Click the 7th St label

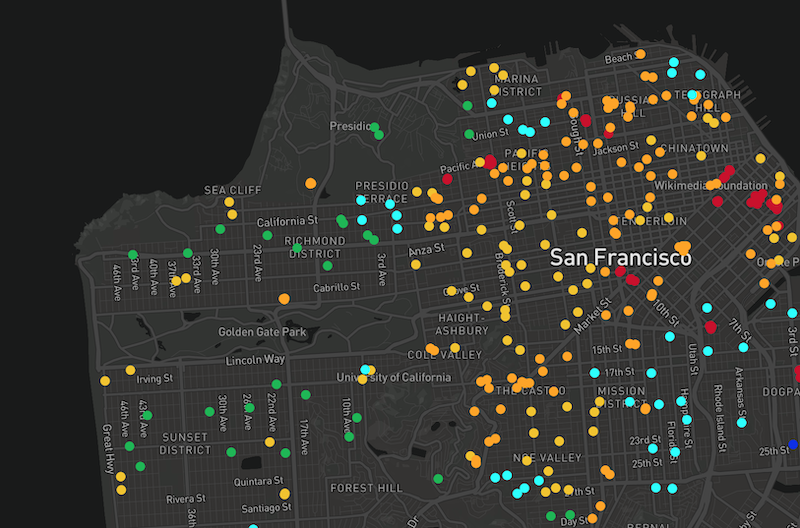(740, 330)
